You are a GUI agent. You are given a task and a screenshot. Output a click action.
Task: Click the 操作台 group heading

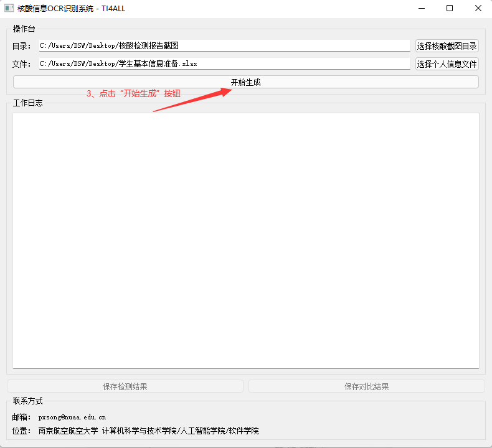[24, 29]
